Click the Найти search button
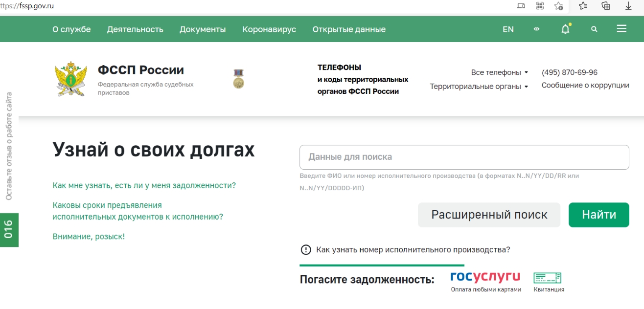644x309 pixels. (x=599, y=215)
